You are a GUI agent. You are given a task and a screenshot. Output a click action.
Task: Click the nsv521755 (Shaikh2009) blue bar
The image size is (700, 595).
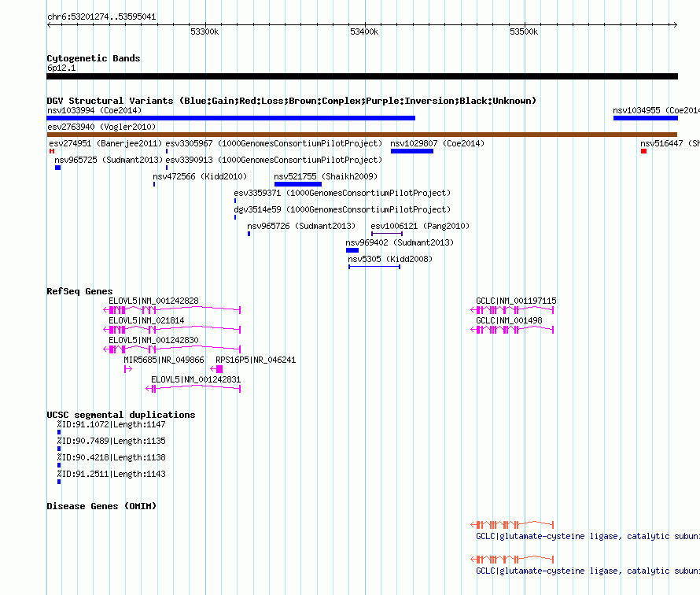pos(298,184)
